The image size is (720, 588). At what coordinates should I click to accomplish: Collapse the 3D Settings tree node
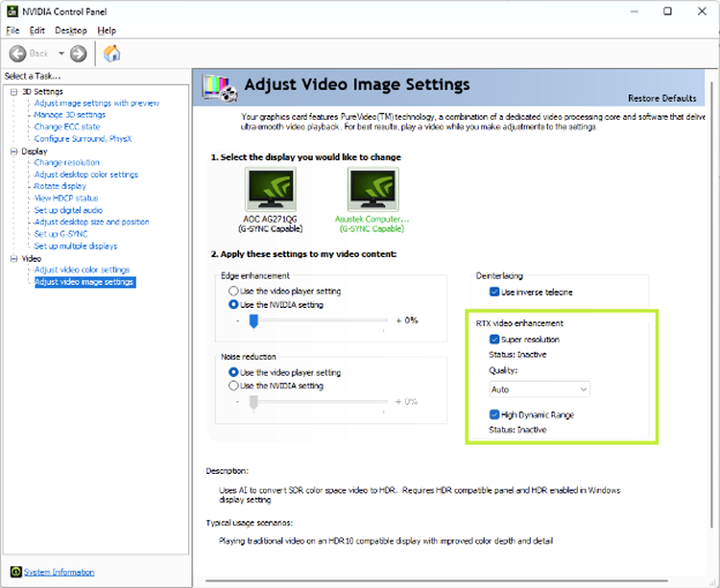pyautogui.click(x=13, y=92)
